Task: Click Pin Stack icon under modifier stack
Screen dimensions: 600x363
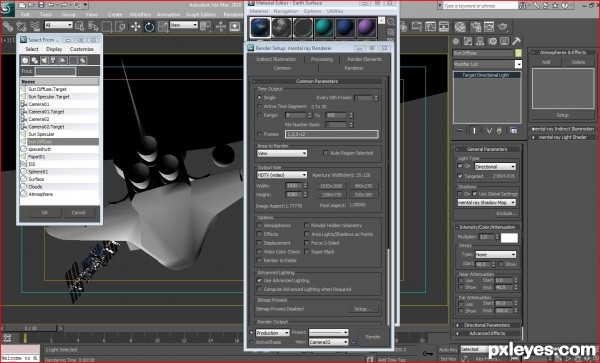Action: [x=460, y=131]
